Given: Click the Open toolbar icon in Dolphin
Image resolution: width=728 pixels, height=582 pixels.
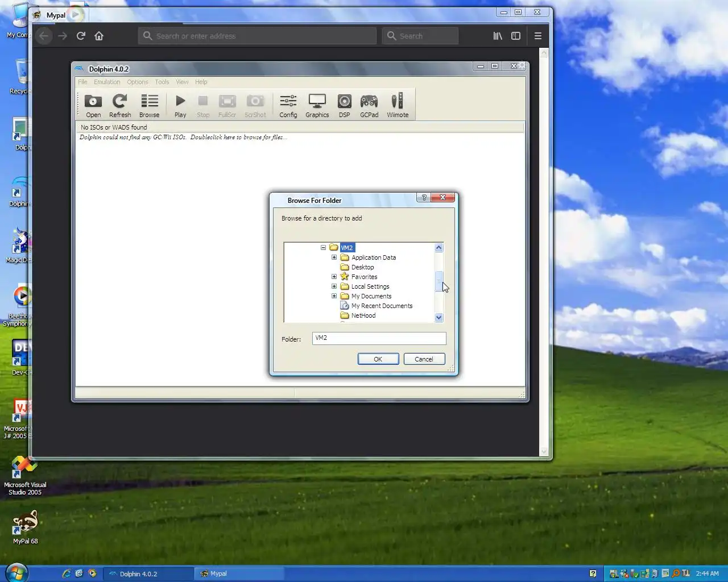Looking at the screenshot, I should pos(93,106).
